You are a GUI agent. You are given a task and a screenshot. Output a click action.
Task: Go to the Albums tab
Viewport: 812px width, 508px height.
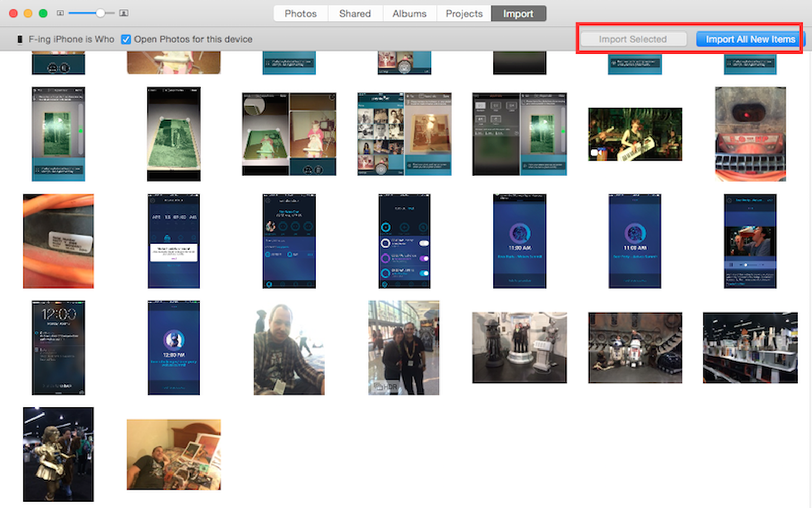click(409, 14)
